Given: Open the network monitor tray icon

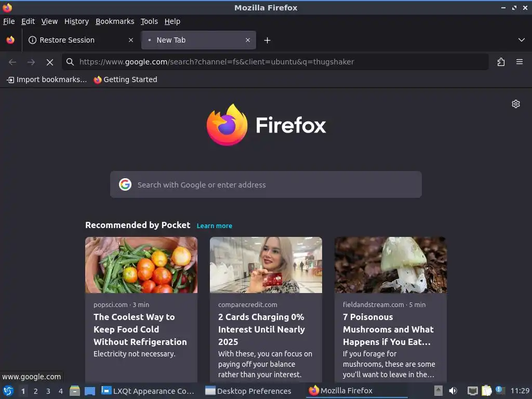Looking at the screenshot, I should pyautogui.click(x=472, y=391).
